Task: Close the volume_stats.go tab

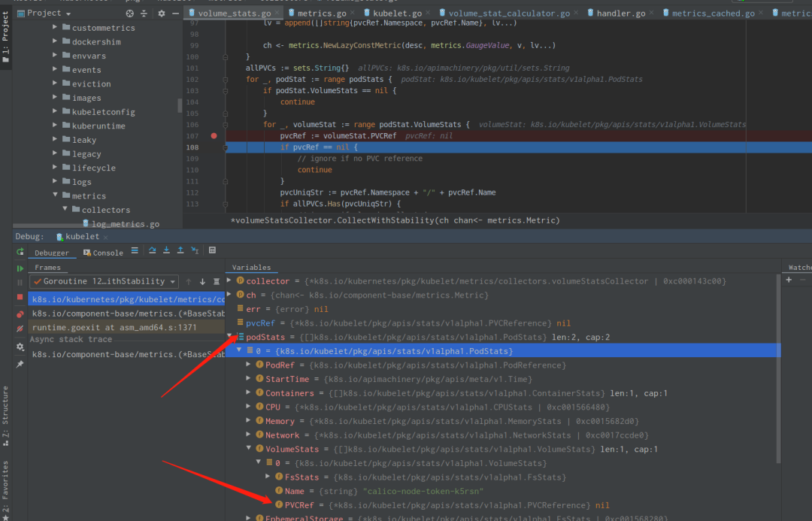Action: pos(277,13)
